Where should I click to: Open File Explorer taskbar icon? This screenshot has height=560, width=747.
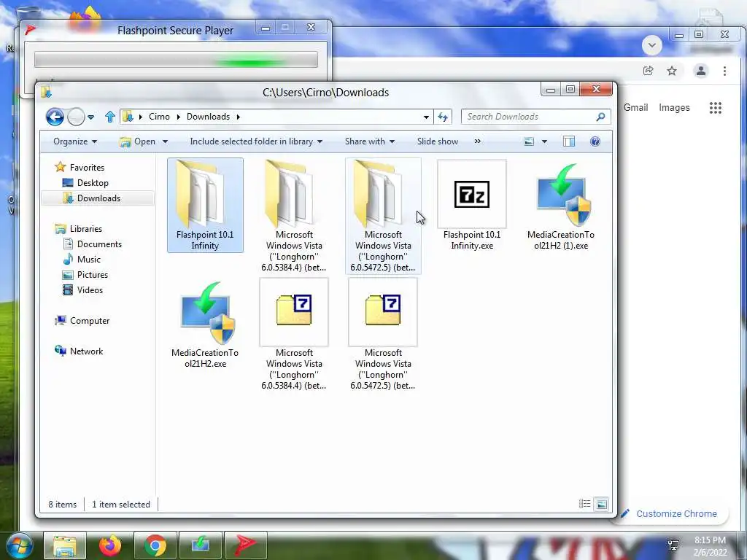coord(65,545)
